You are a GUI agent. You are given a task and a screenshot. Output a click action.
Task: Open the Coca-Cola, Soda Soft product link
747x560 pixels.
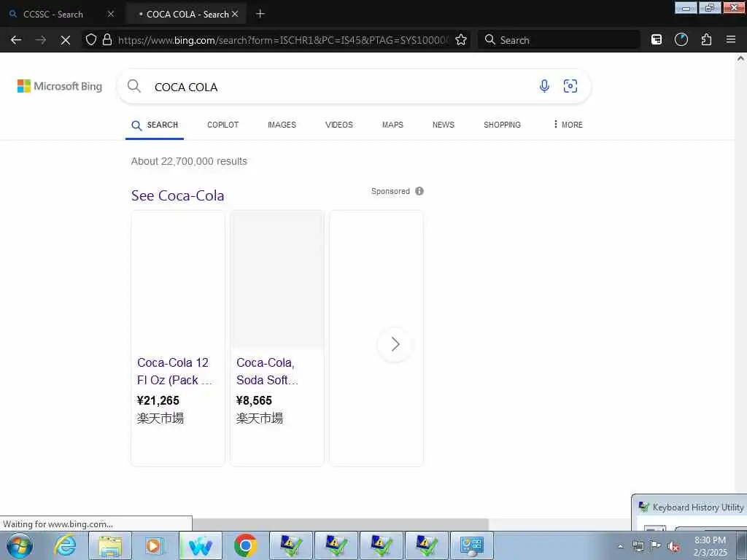coord(267,371)
